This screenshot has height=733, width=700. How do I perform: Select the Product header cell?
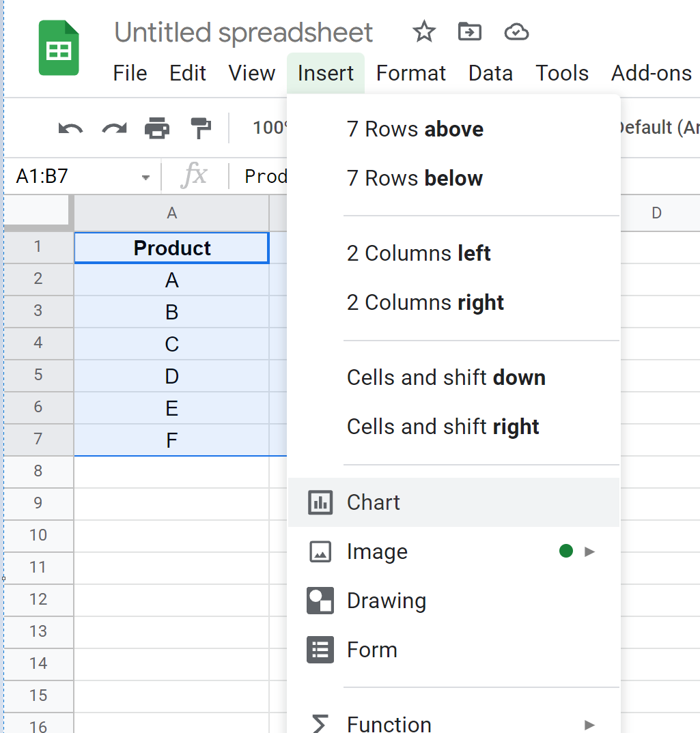point(171,248)
